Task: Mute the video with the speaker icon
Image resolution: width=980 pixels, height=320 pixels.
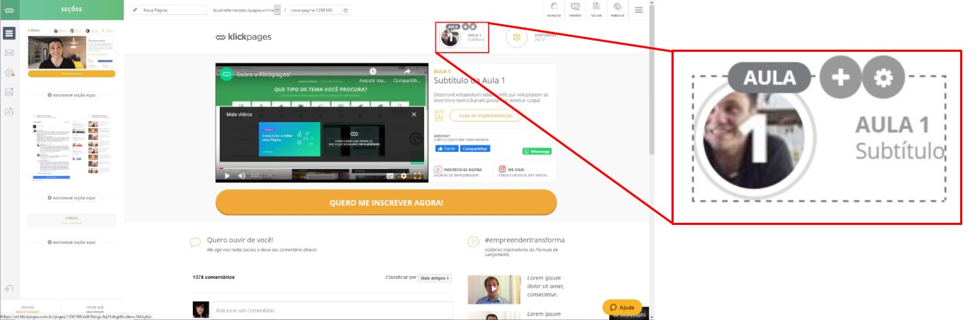Action: pyautogui.click(x=241, y=175)
